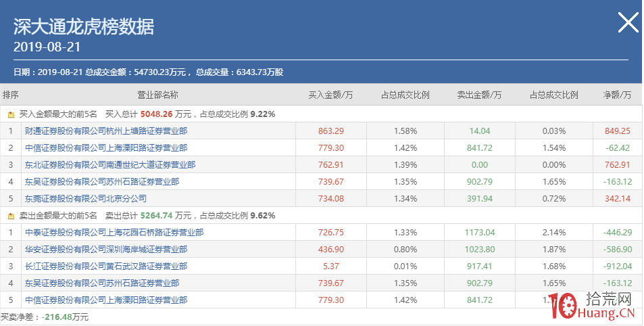Select the net amount -586.90
This screenshot has width=644, height=326.
tap(617, 250)
